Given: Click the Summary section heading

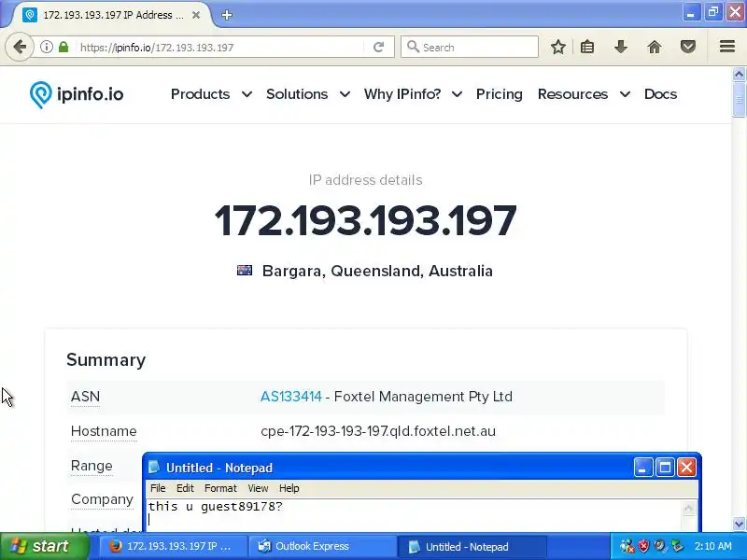Looking at the screenshot, I should (x=106, y=360).
